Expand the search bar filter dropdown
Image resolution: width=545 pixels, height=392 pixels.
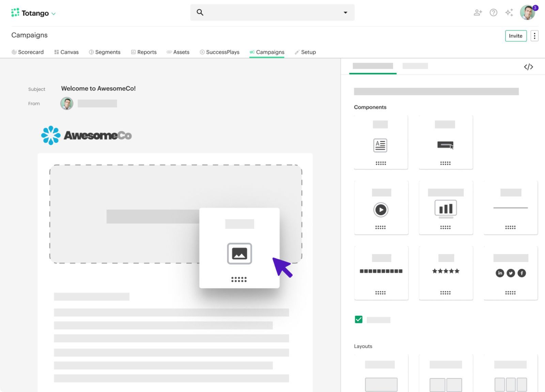pyautogui.click(x=345, y=12)
